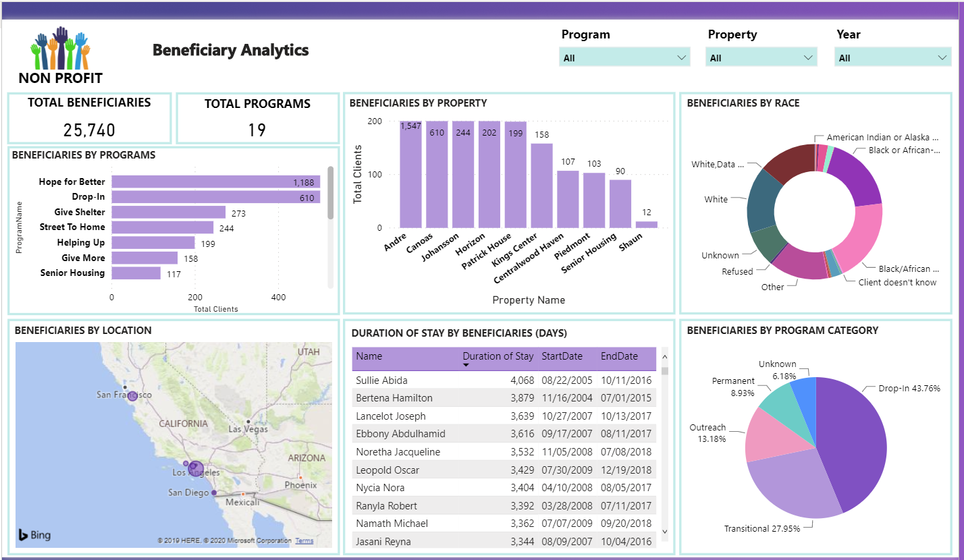Click the Jasani Reyna table row
The image size is (964, 560).
click(x=506, y=541)
